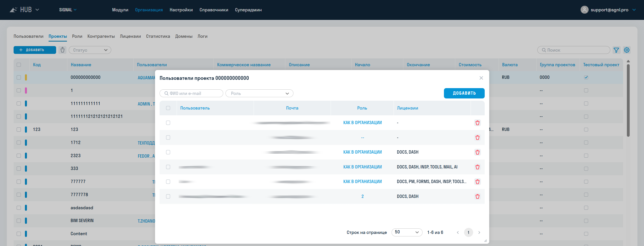Delete user with DOCS, PM, FORMS licenses
Screen dimensions: 644x246
pos(477,182)
